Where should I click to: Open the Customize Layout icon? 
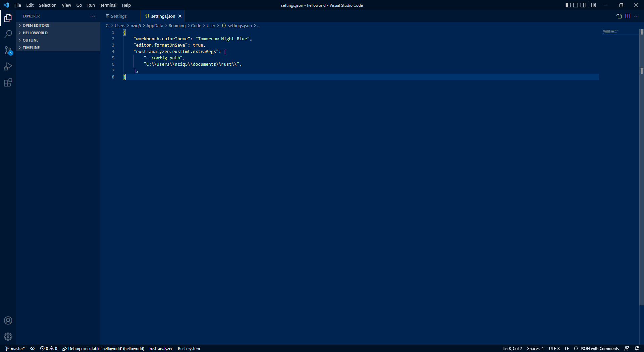(594, 5)
